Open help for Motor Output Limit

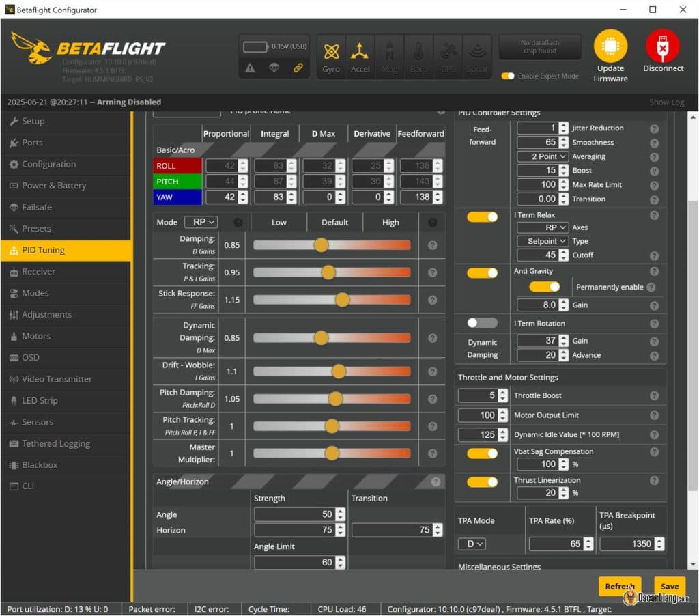pos(654,415)
